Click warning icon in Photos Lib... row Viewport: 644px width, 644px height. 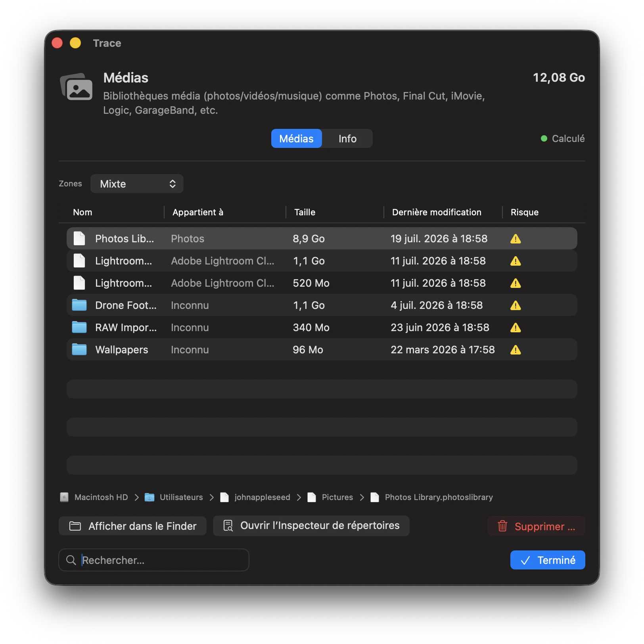[x=516, y=239]
